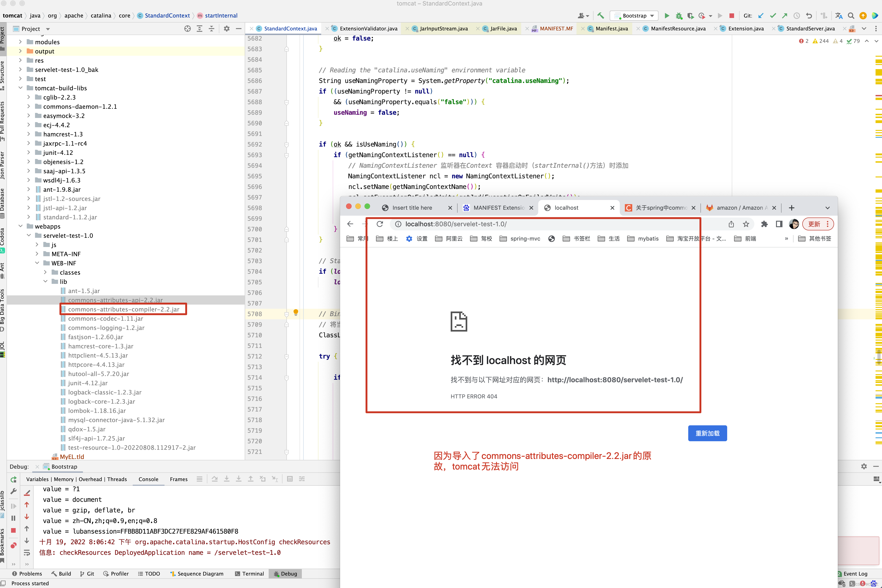Click Rerun Bootstrap icon in Debug panel

coord(14,479)
